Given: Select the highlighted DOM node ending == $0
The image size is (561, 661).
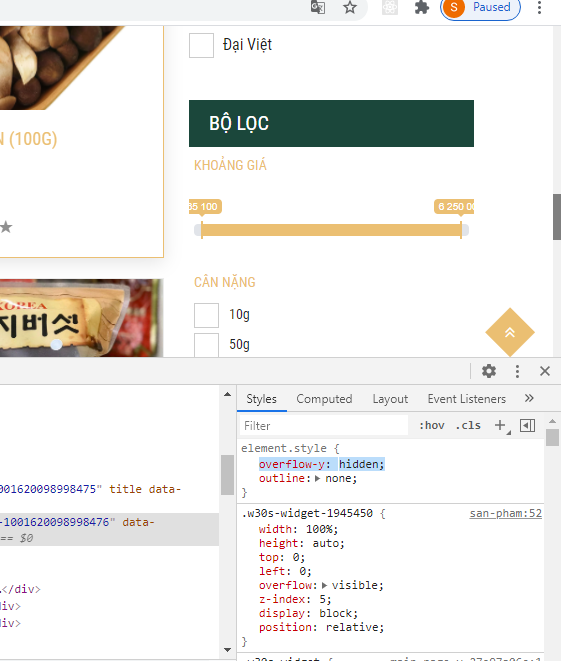Looking at the screenshot, I should [110, 529].
